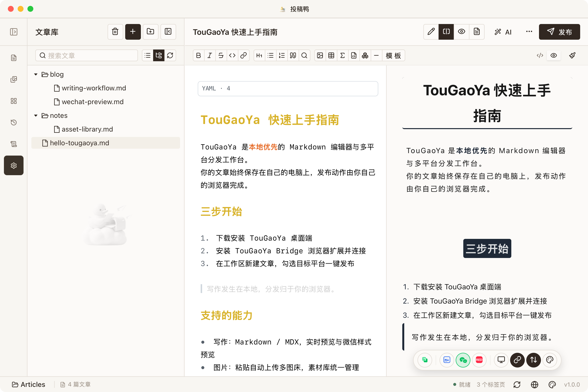Select the Markdown platform preview in the floating bar
This screenshot has height=392, width=588.
(447, 360)
